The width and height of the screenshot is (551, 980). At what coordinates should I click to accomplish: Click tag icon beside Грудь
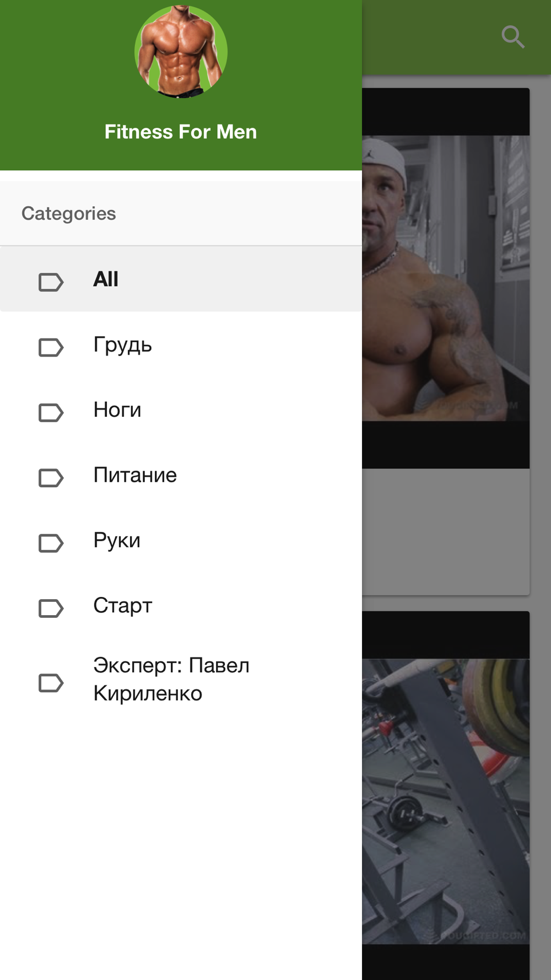(x=51, y=347)
